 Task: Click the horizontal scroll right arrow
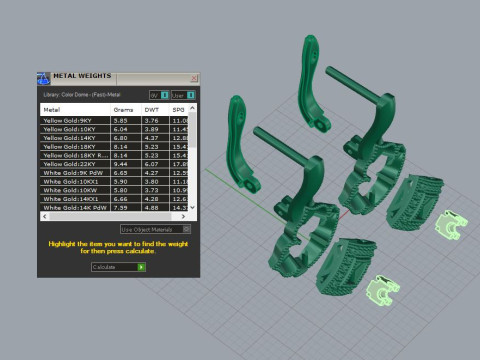coord(183,216)
